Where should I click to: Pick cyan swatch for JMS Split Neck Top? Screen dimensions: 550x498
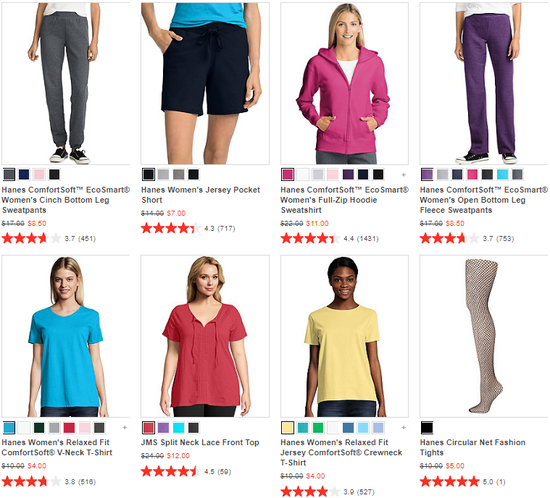[178, 428]
